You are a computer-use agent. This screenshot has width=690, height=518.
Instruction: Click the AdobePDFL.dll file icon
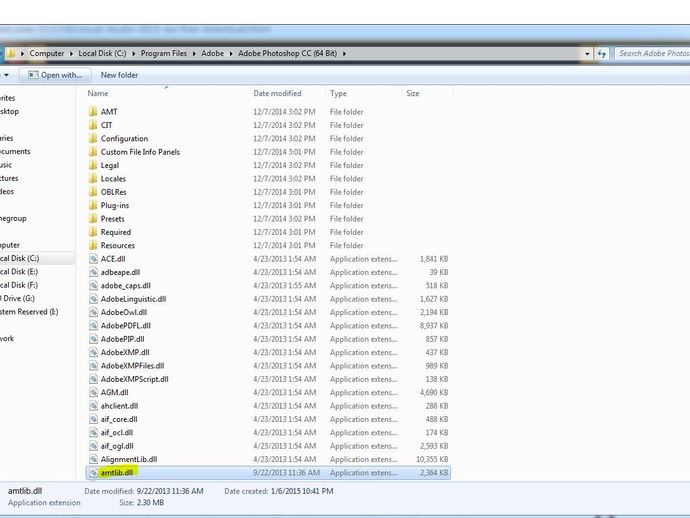tap(93, 325)
